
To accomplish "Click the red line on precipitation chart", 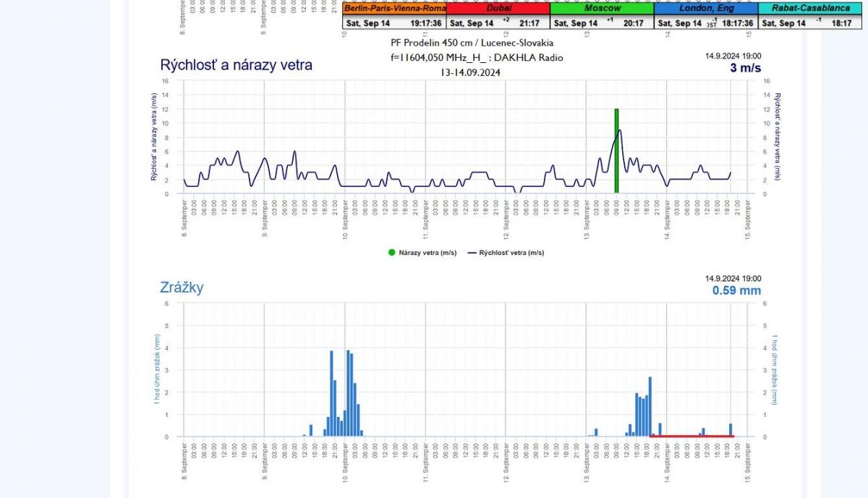I will click(x=692, y=436).
